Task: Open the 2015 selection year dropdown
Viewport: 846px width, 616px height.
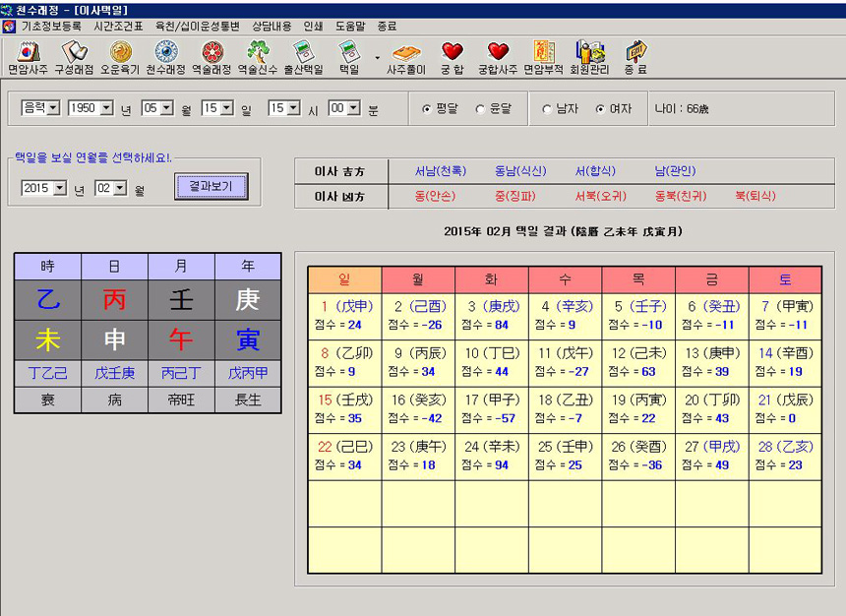Action: 60,188
